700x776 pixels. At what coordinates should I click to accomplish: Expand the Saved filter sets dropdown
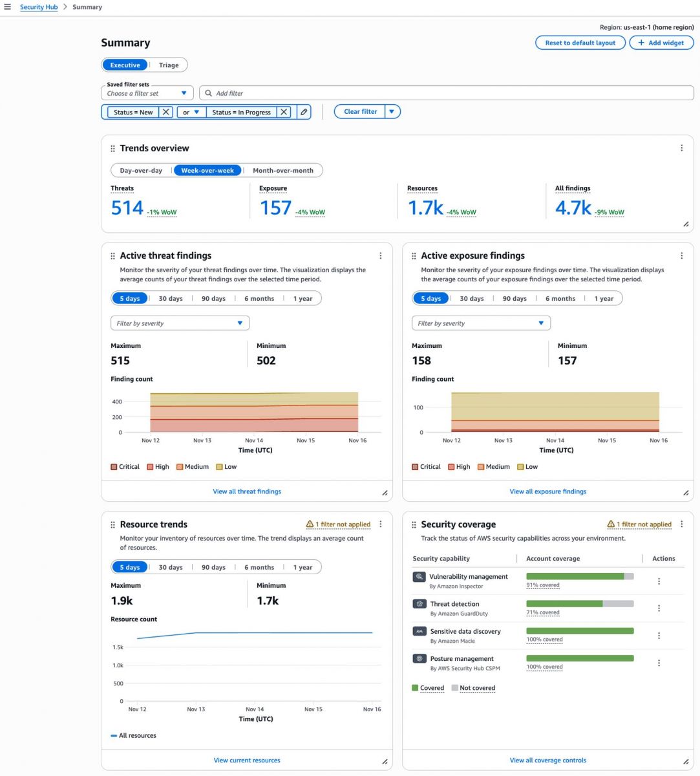(x=147, y=93)
